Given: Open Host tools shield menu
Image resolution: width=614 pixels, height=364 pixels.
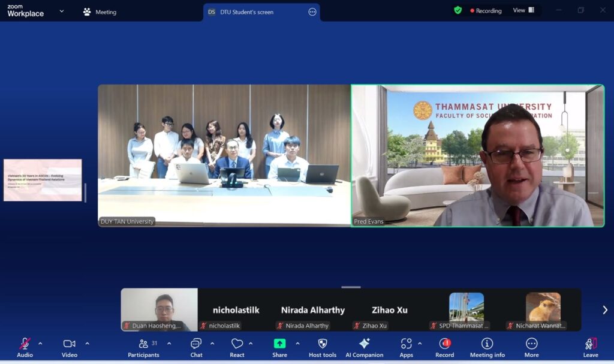Looking at the screenshot, I should [322, 348].
